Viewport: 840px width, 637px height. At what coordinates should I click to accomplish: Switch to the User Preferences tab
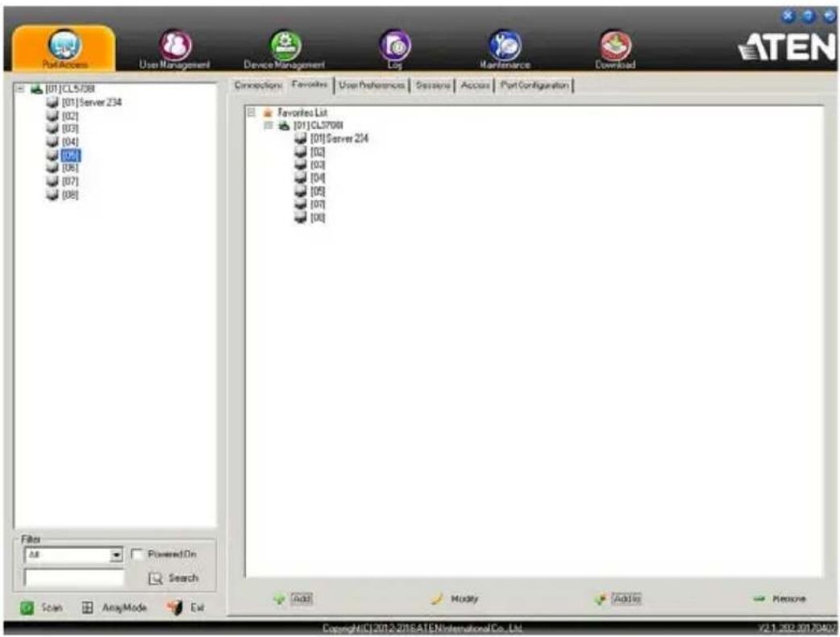click(x=372, y=85)
